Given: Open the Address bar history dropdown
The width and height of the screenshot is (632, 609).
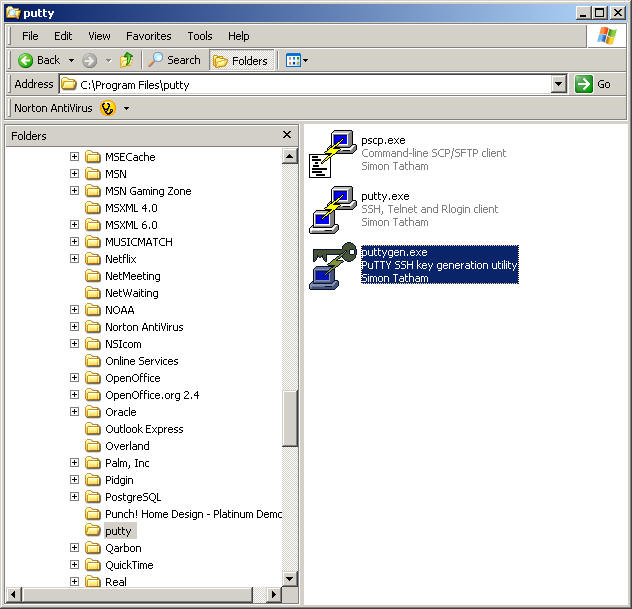Looking at the screenshot, I should point(559,84).
